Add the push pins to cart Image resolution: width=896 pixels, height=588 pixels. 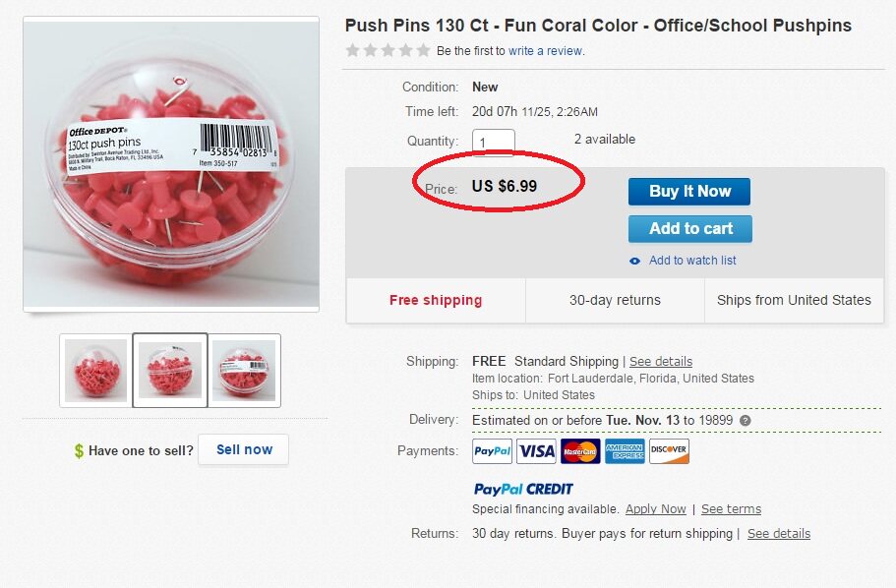tap(689, 229)
